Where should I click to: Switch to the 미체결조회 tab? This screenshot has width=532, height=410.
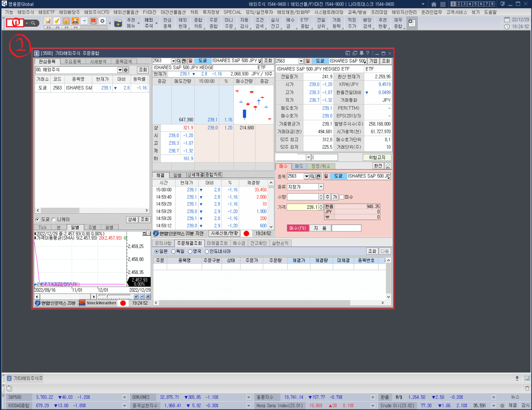tap(217, 243)
